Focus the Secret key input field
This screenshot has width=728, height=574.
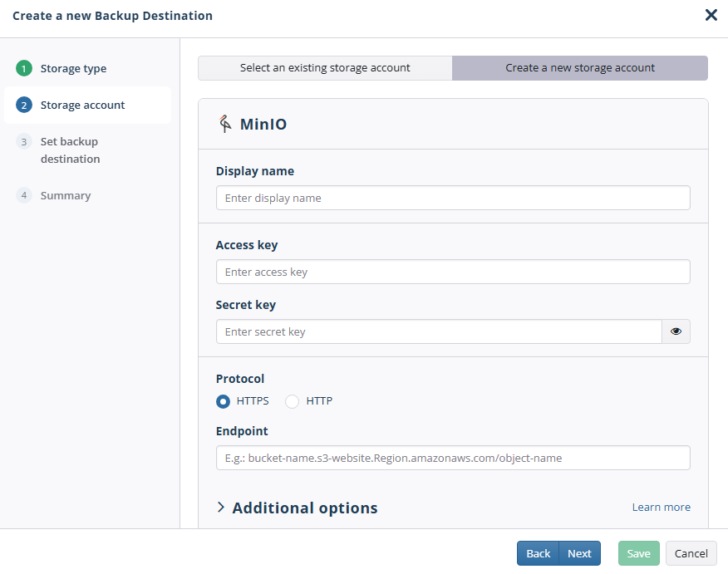(x=439, y=331)
